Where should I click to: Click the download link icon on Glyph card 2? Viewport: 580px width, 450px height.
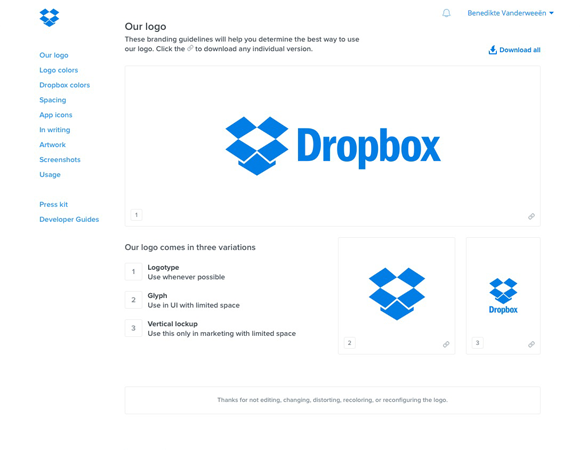[x=446, y=344]
